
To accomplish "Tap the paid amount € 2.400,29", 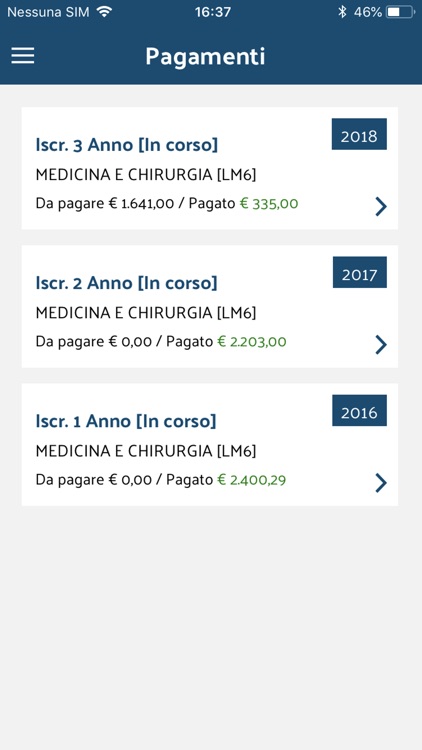I will click(x=252, y=480).
